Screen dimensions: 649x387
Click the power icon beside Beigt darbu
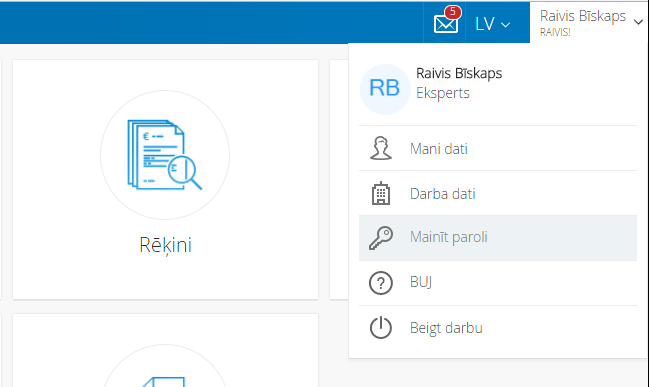click(x=380, y=328)
